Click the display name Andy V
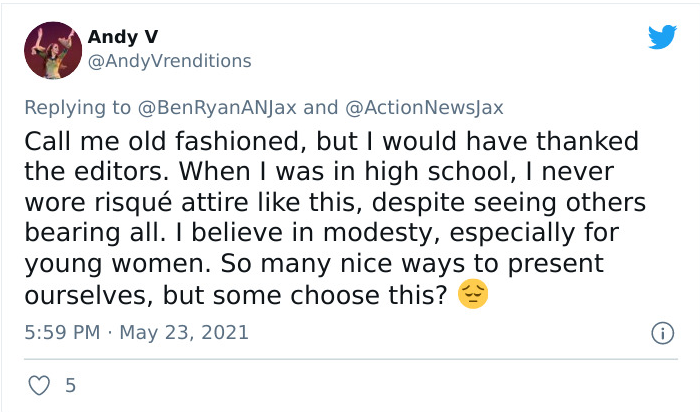The image size is (700, 412). tap(123, 37)
